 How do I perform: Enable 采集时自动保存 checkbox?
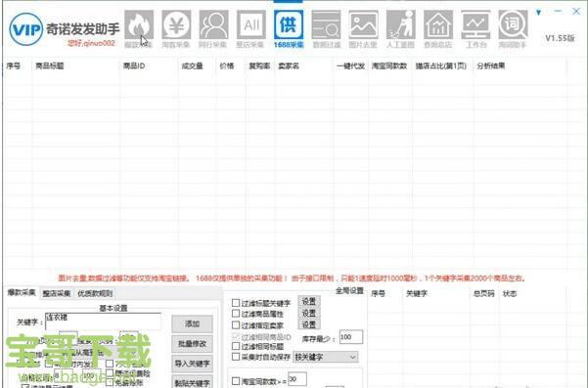pyautogui.click(x=236, y=357)
